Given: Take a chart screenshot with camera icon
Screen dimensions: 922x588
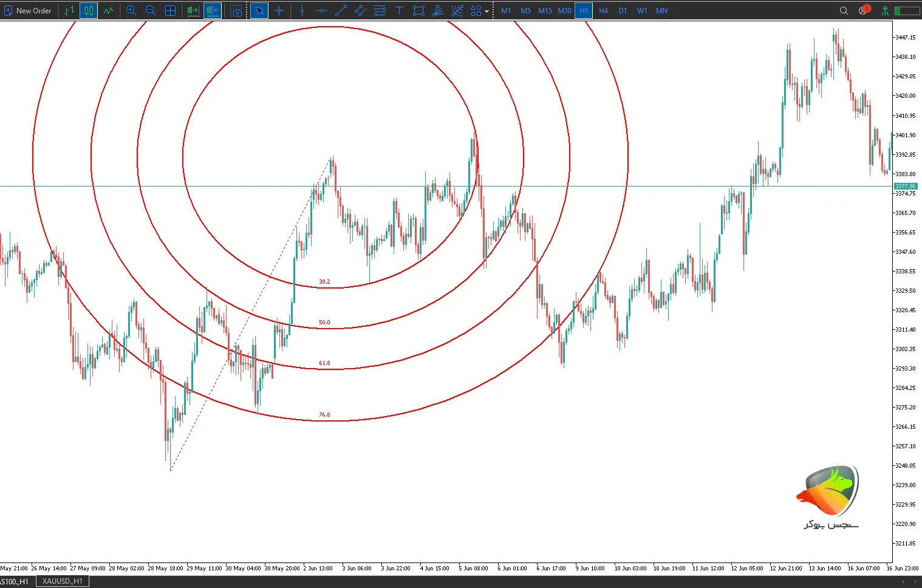Looking at the screenshot, I should tap(236, 10).
